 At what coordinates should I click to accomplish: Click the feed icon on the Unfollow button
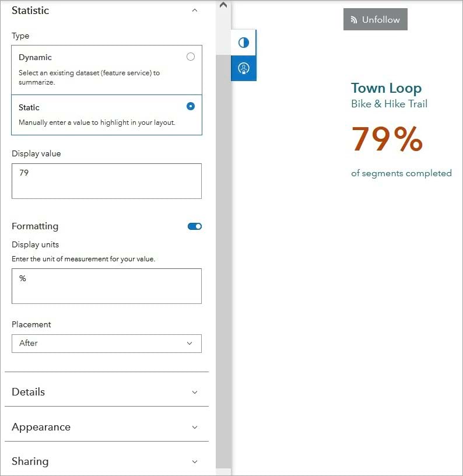pyautogui.click(x=354, y=20)
